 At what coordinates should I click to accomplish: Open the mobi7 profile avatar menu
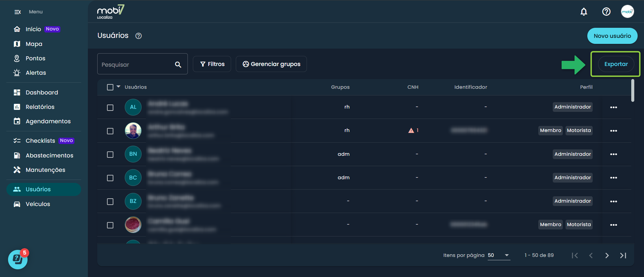[627, 12]
